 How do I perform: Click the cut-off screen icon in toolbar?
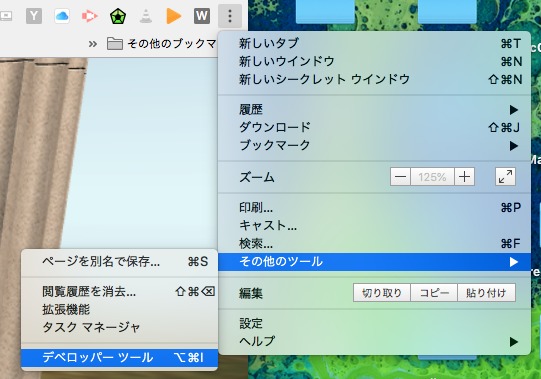pyautogui.click(x=6, y=16)
